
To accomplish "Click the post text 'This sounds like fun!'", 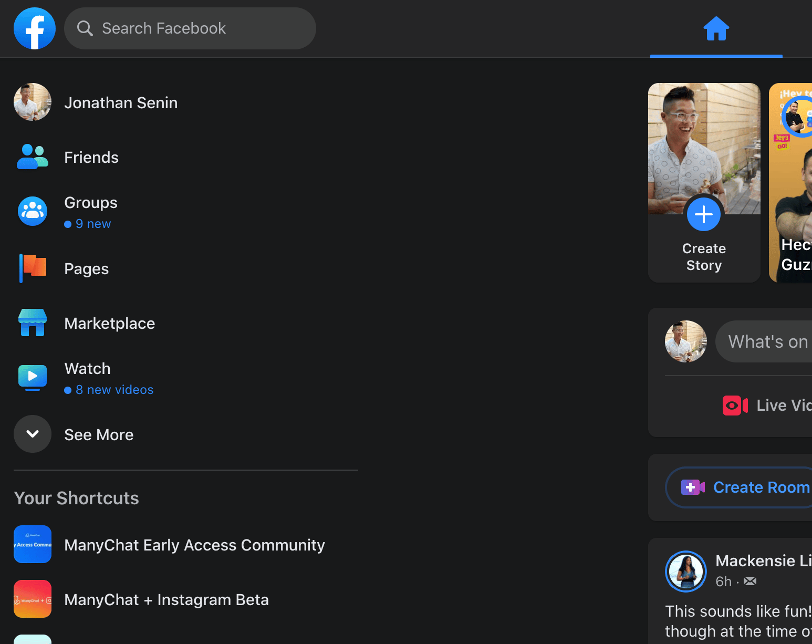I will [738, 611].
